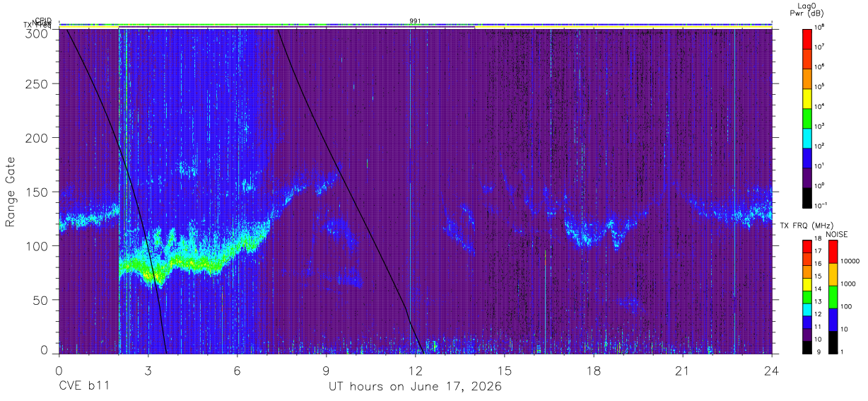Image resolution: width=868 pixels, height=401 pixels.
Task: Click the black bottom segment of TX FRQ colorbar
Action: pyautogui.click(x=807, y=347)
